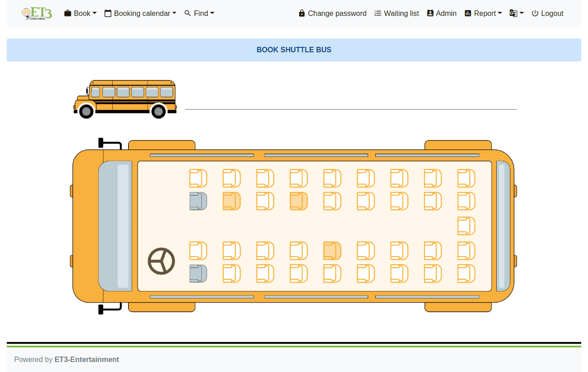Open the Find dropdown
Image resolution: width=588 pixels, height=372 pixels.
199,13
